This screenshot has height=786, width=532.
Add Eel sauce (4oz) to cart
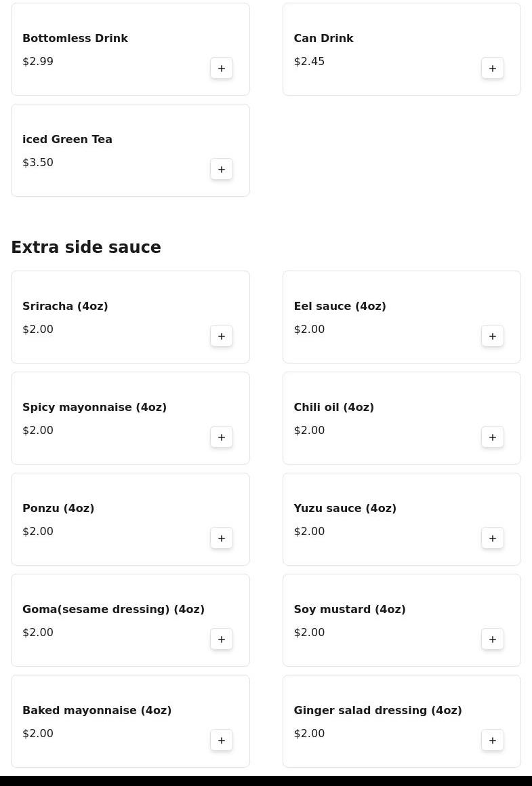[493, 336]
